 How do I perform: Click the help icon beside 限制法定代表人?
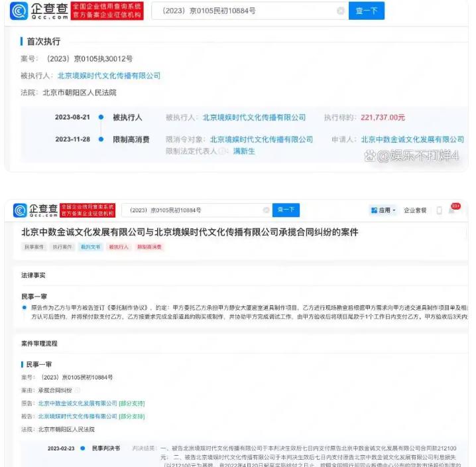[223, 151]
